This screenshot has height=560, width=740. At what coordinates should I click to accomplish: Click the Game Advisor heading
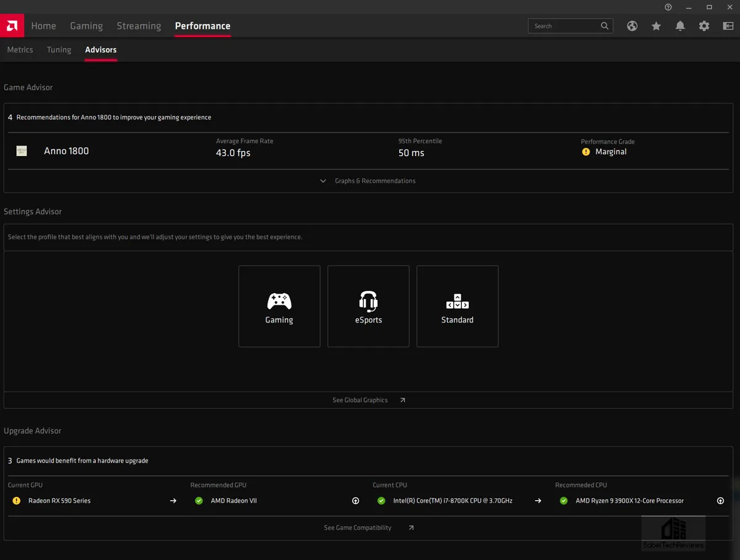click(x=28, y=88)
